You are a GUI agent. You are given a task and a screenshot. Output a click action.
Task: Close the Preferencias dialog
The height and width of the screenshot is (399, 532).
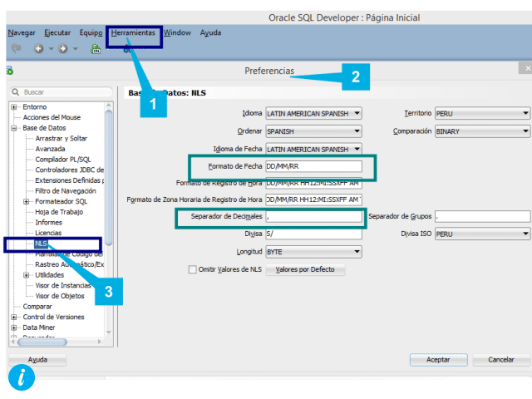pyautogui.click(x=525, y=68)
